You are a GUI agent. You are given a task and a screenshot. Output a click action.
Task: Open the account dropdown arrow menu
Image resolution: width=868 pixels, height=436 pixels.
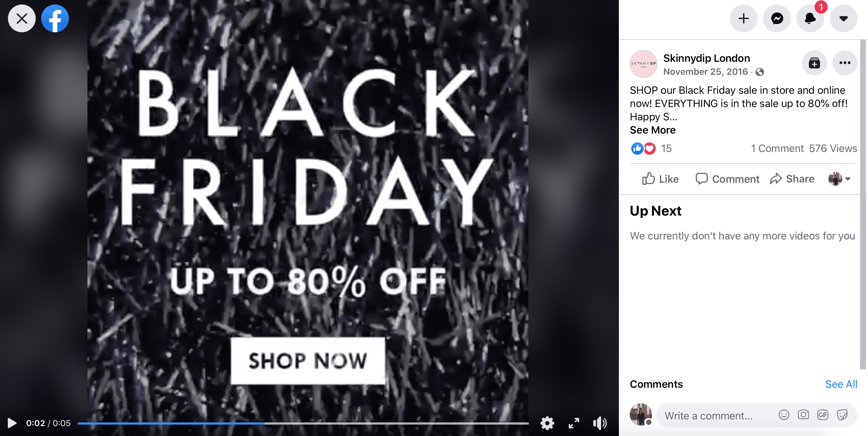pyautogui.click(x=843, y=18)
